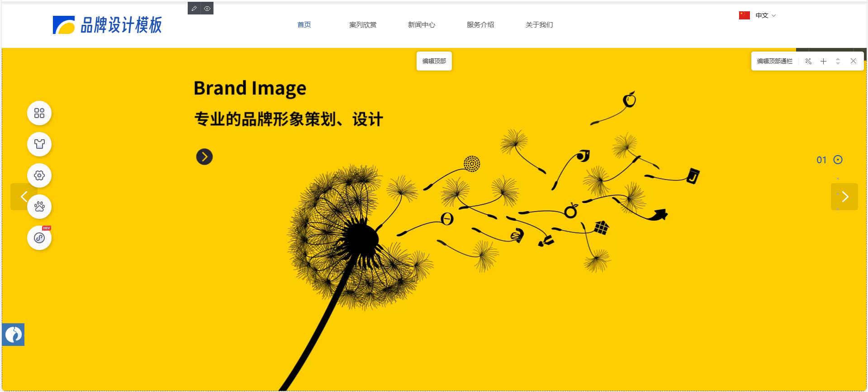Open the 新闻中心 navigation item
Screen dimensions: 868x392
point(422,25)
